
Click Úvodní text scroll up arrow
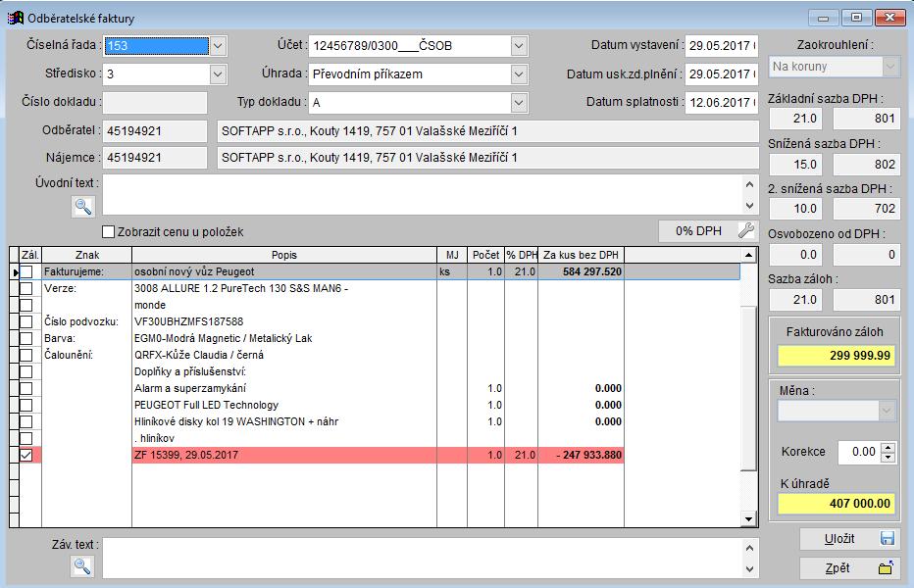tap(749, 185)
